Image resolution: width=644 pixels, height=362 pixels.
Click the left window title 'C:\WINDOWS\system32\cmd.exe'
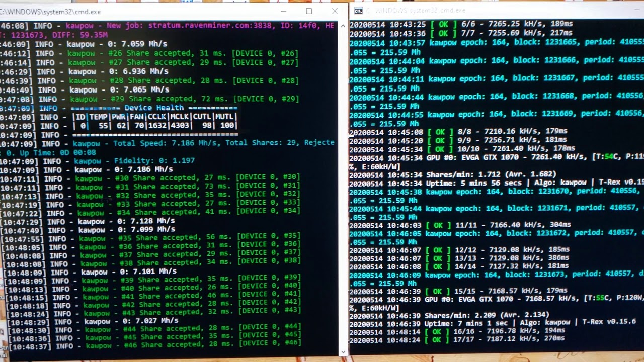point(50,11)
